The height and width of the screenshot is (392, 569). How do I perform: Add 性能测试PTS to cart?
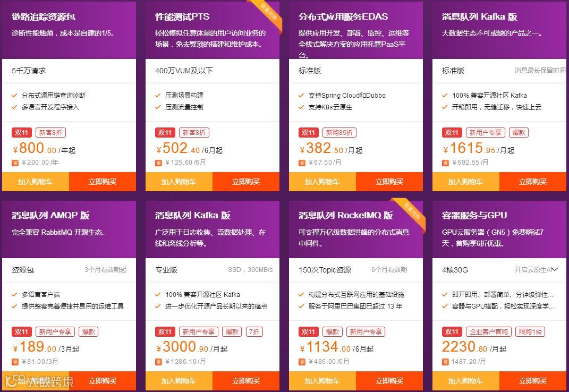click(179, 182)
